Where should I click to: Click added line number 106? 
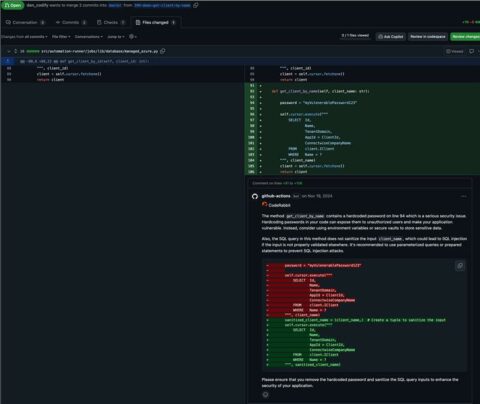point(251,172)
